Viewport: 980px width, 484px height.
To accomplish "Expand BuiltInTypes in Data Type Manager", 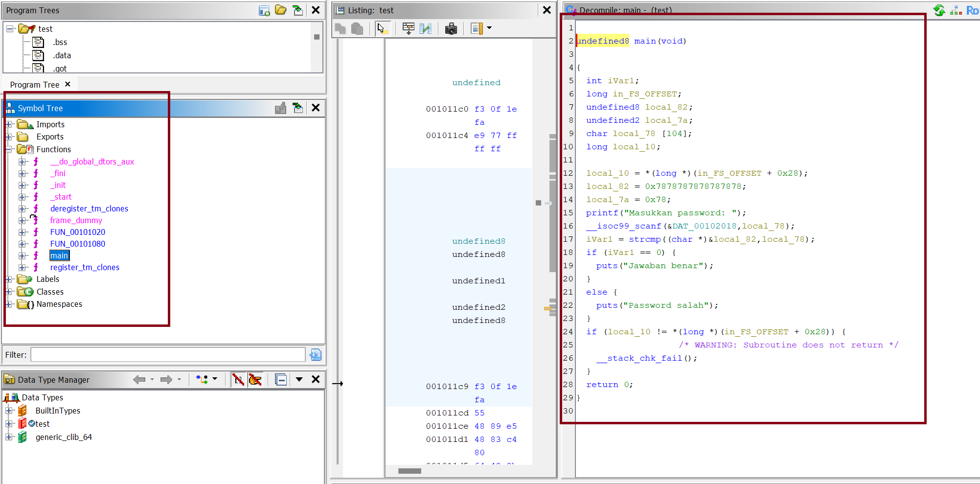I will (x=9, y=411).
